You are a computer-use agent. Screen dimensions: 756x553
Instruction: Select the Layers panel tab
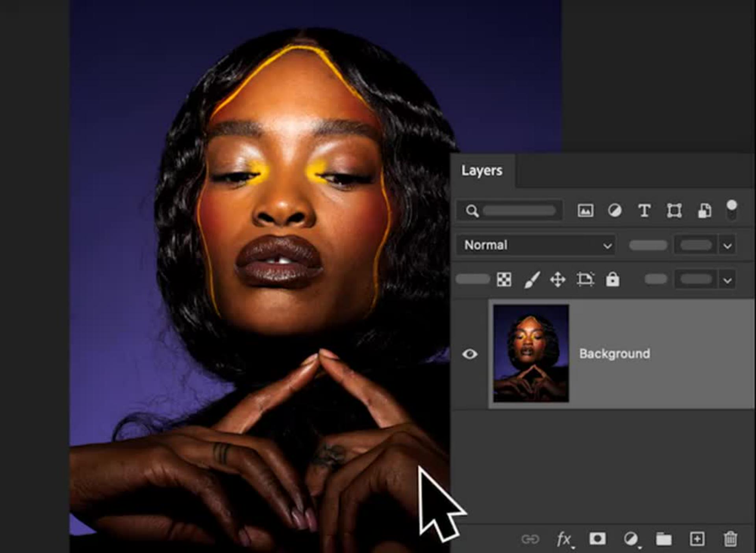(482, 170)
